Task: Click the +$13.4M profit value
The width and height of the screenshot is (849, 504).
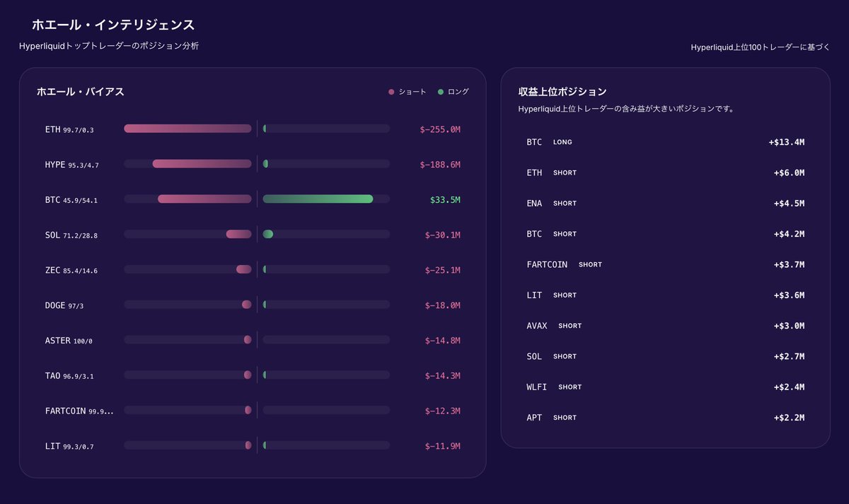Action: click(x=787, y=142)
